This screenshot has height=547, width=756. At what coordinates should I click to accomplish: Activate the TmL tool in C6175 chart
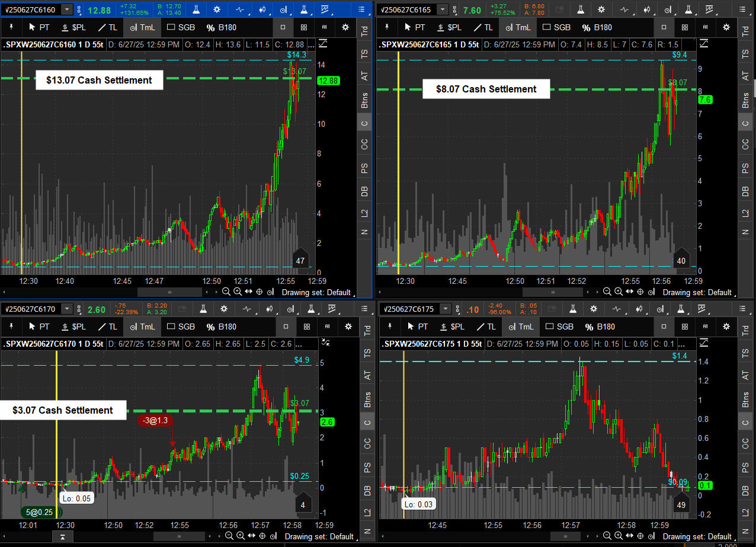point(520,327)
